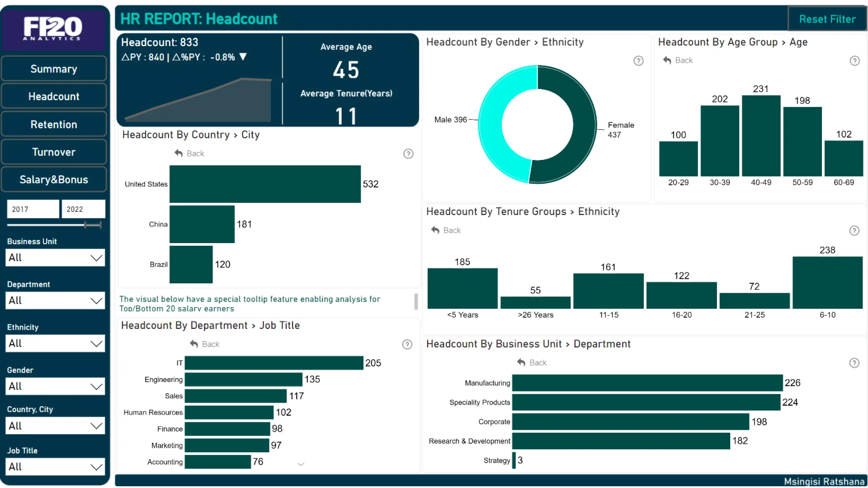The height and width of the screenshot is (488, 868).
Task: Select the China bar
Action: [202, 224]
